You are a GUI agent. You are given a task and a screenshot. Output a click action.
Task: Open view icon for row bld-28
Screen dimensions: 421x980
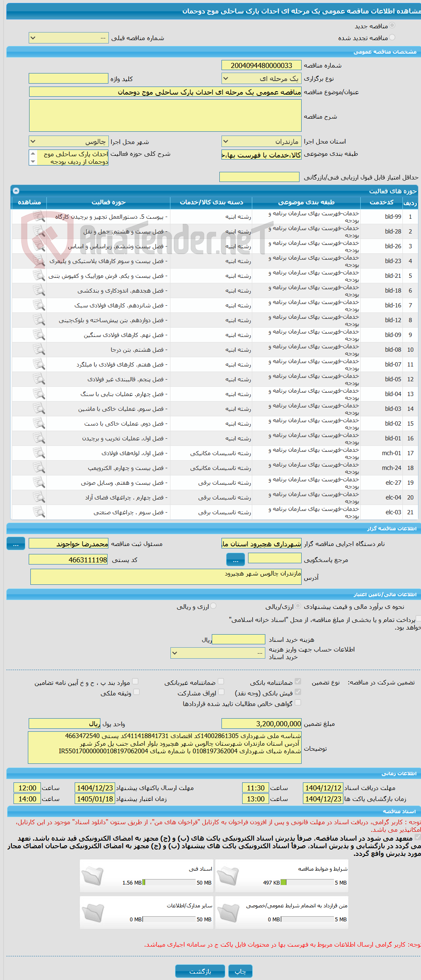39,231
